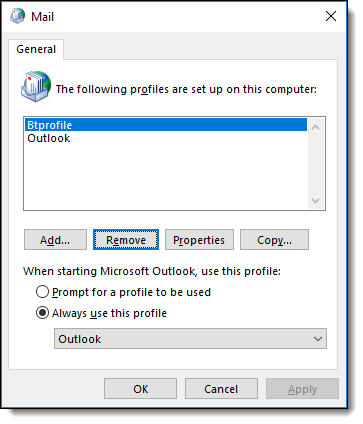Open the default profile dropdown showing Outlook

(190, 339)
